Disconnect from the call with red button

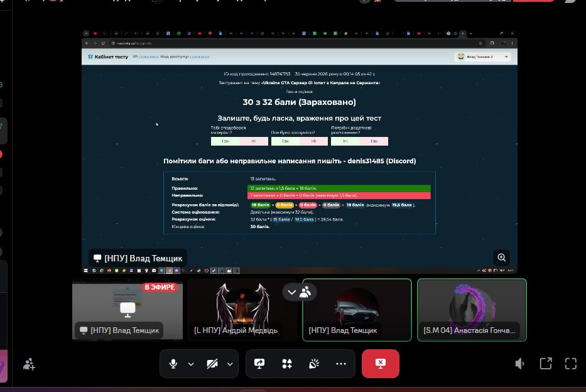point(381,364)
